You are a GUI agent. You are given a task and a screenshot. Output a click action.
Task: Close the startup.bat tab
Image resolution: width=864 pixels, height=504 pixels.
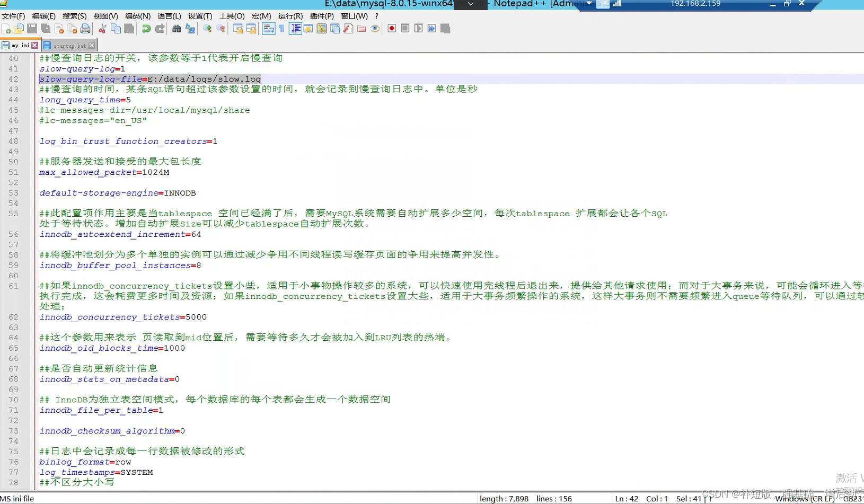92,46
